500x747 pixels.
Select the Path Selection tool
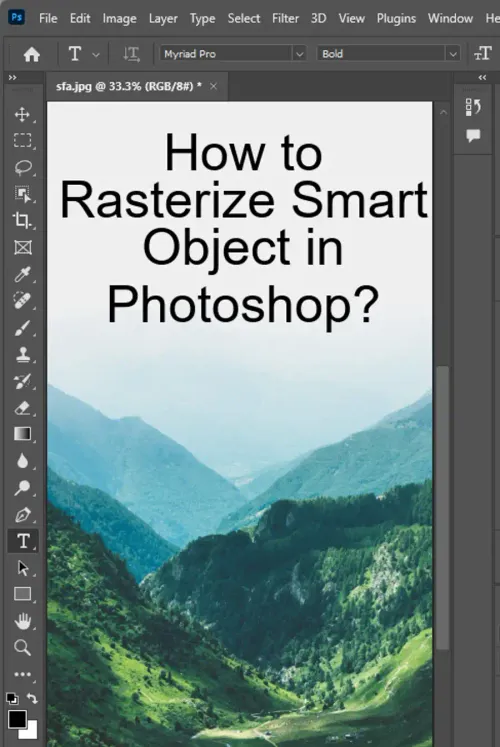click(22, 568)
